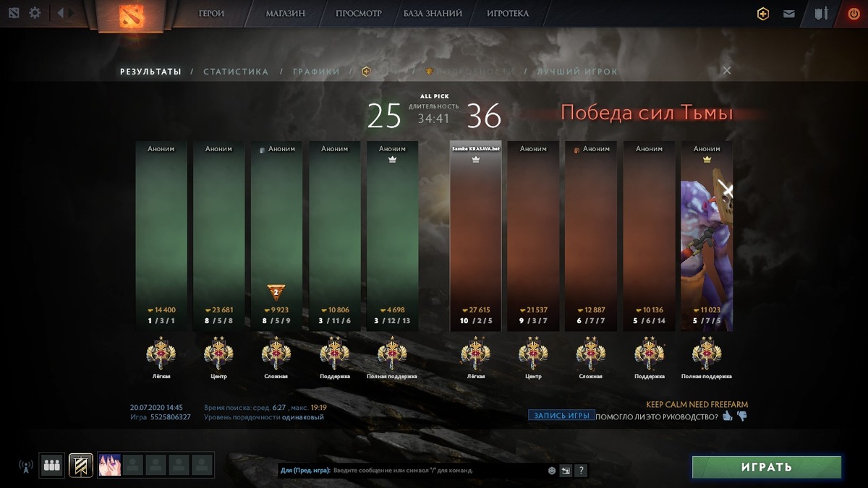Open KEEP CALM NEED FREEFARM guide link

pyautogui.click(x=697, y=405)
